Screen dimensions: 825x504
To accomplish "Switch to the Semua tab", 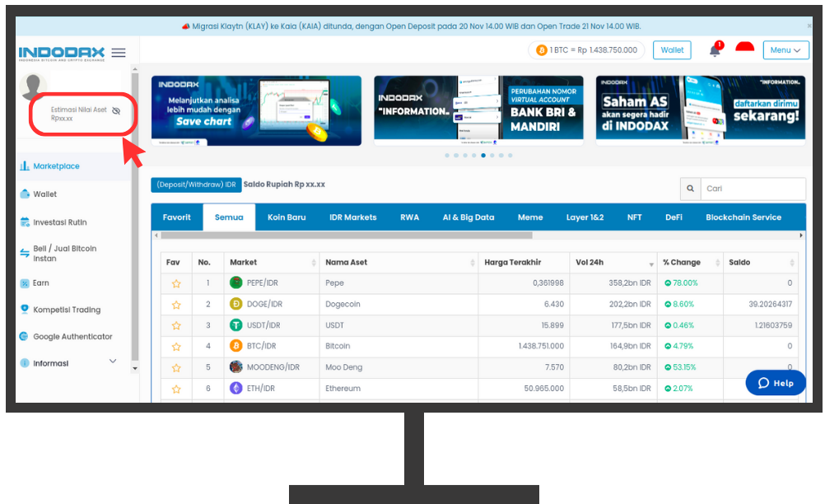I will click(x=229, y=217).
